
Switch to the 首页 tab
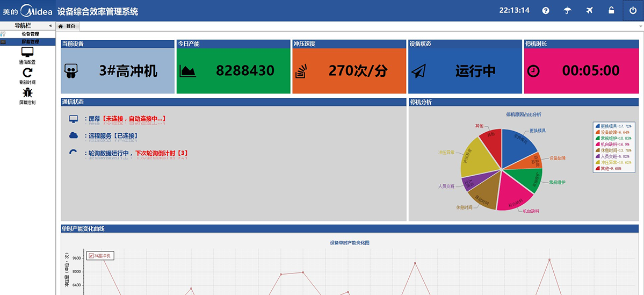(68, 26)
